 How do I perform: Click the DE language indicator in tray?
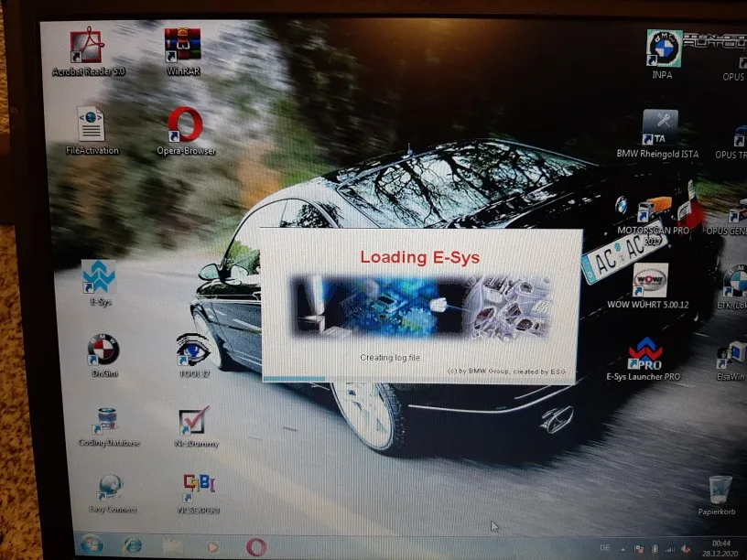click(x=605, y=548)
